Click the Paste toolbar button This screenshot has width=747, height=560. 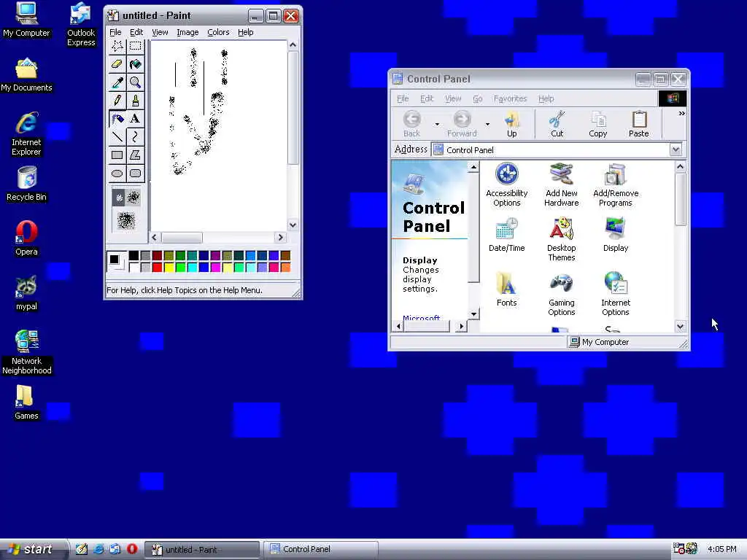coord(639,124)
